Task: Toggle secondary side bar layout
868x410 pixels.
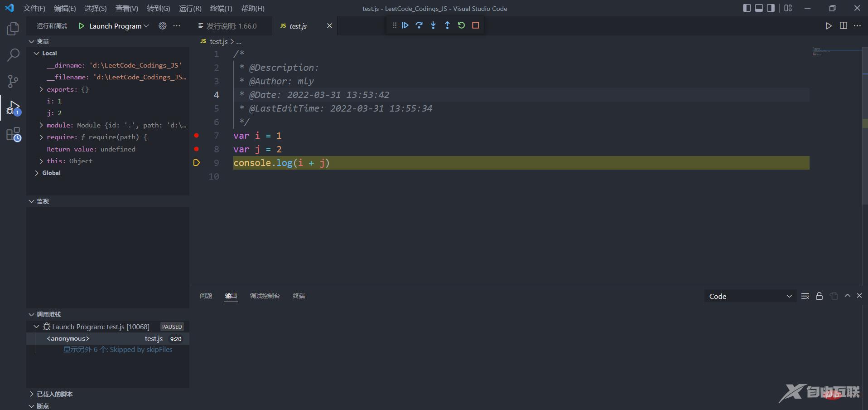Action: click(x=771, y=8)
